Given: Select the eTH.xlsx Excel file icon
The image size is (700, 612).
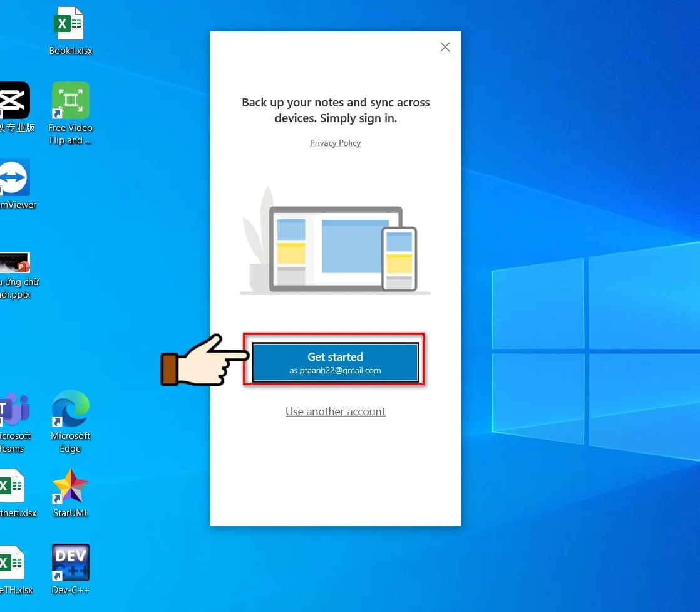Looking at the screenshot, I should click(x=13, y=563).
